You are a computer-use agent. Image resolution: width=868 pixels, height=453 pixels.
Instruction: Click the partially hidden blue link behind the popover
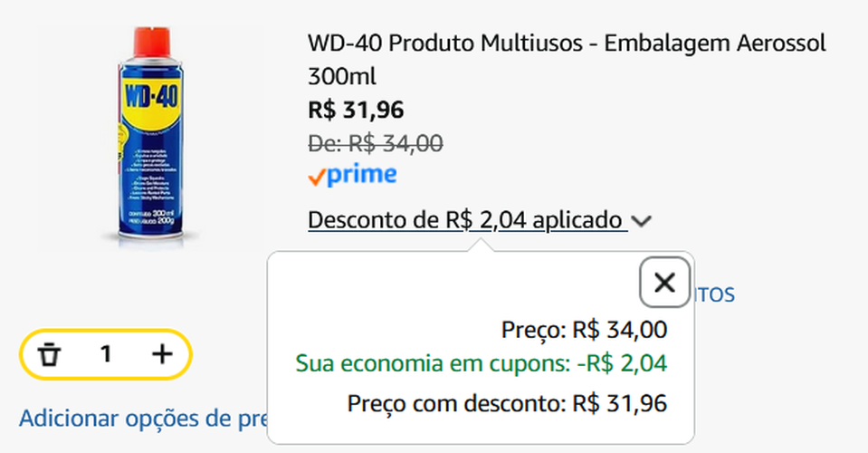(715, 294)
